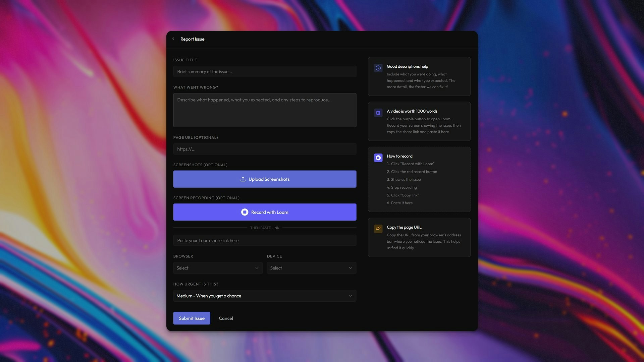644x362 pixels.
Task: Click the video camera icon on the 1000 words card
Action: (378, 113)
